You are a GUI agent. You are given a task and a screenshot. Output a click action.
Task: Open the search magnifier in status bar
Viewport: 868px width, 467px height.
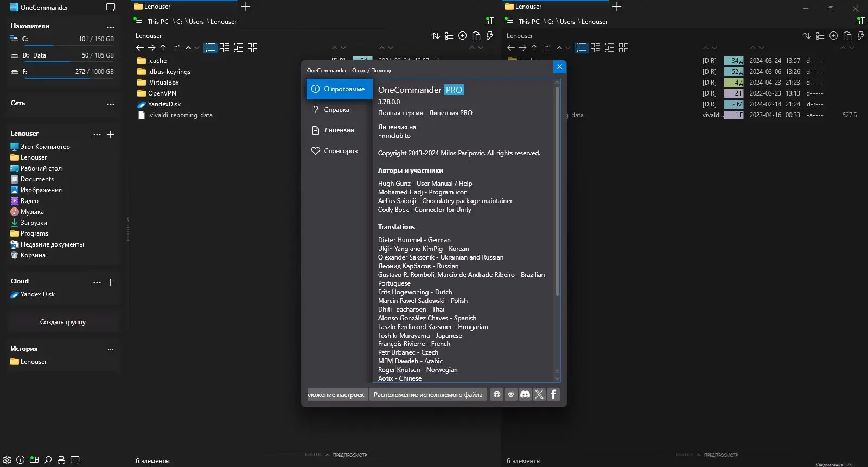(48, 460)
